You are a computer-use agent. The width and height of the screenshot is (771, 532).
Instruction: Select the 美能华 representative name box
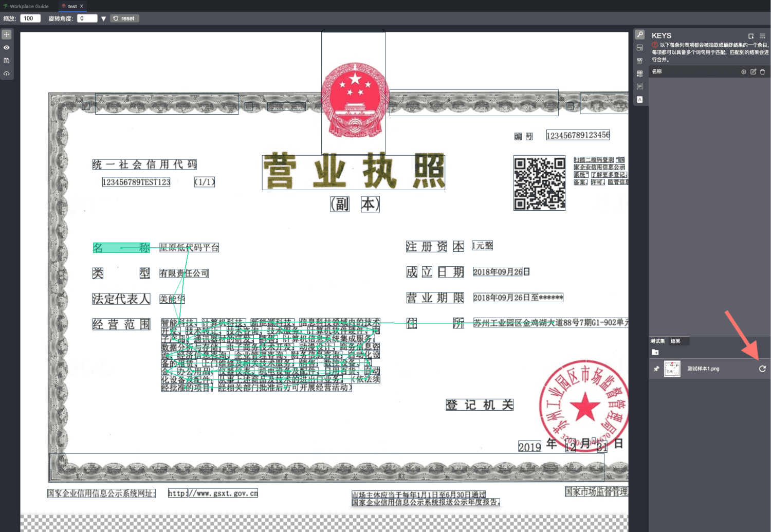click(172, 299)
